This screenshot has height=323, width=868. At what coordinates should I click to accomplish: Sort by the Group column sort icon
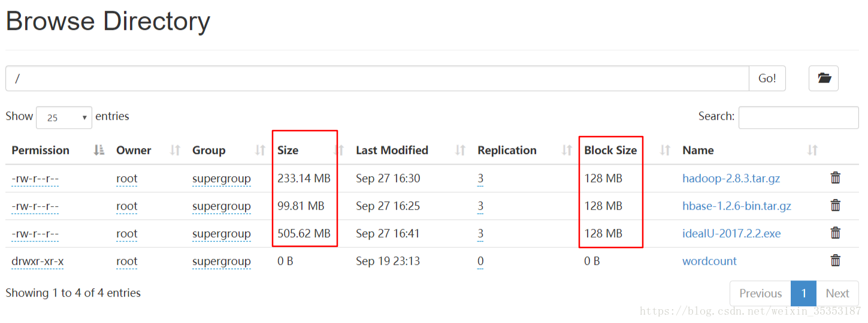click(x=261, y=150)
